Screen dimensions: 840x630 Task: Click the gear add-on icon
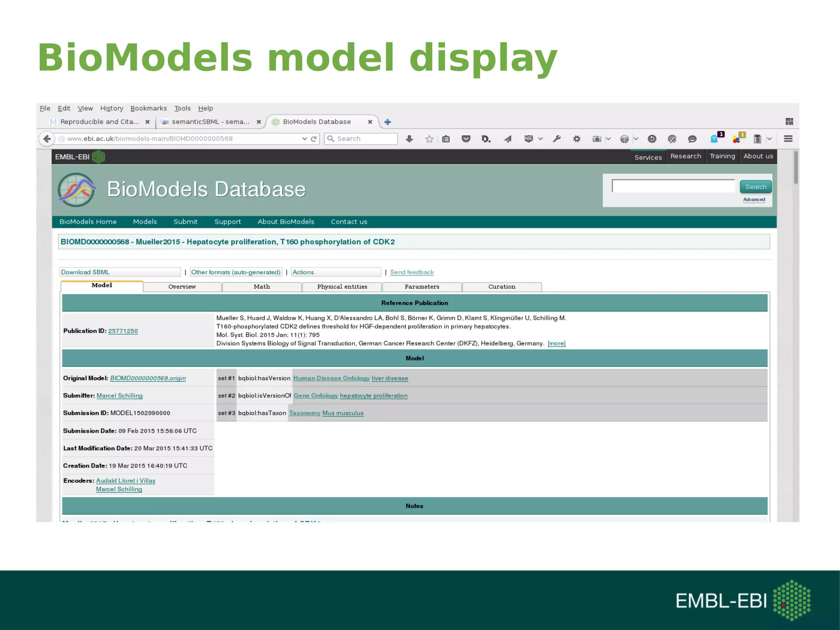pos(577,139)
